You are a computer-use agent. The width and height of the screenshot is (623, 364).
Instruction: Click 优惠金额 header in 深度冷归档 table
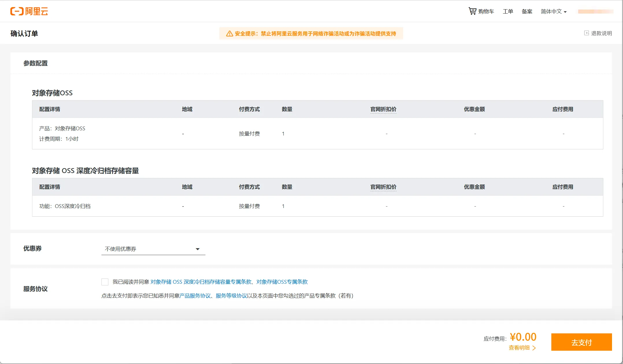474,187
